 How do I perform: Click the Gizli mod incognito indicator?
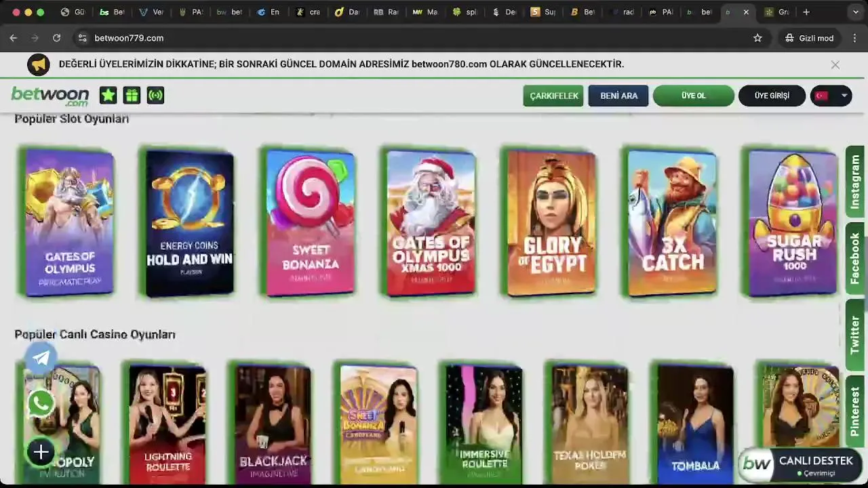[809, 38]
